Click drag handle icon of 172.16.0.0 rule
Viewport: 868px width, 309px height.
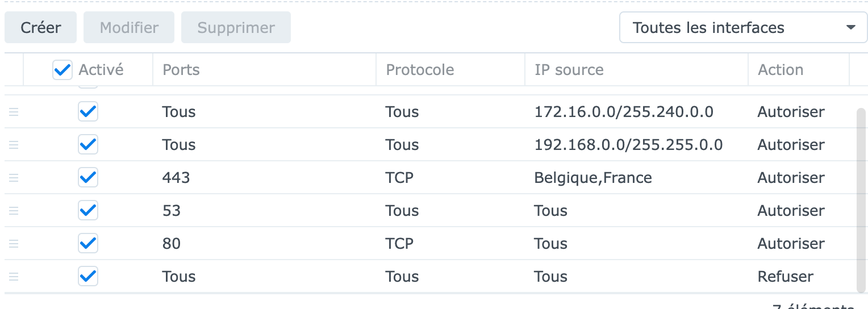pyautogui.click(x=14, y=112)
